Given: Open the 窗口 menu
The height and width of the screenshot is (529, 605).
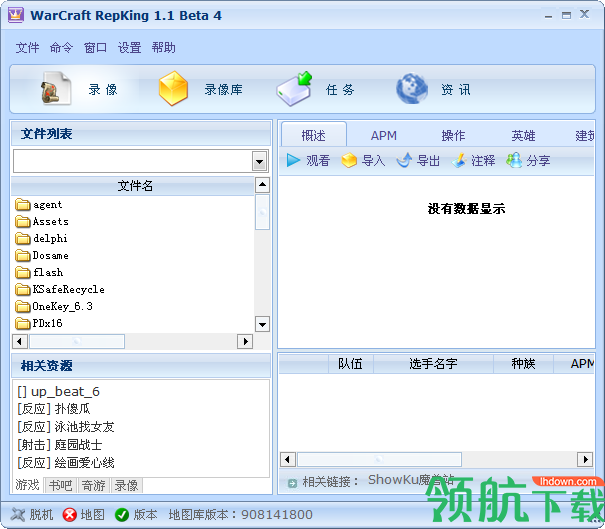Looking at the screenshot, I should pos(95,48).
